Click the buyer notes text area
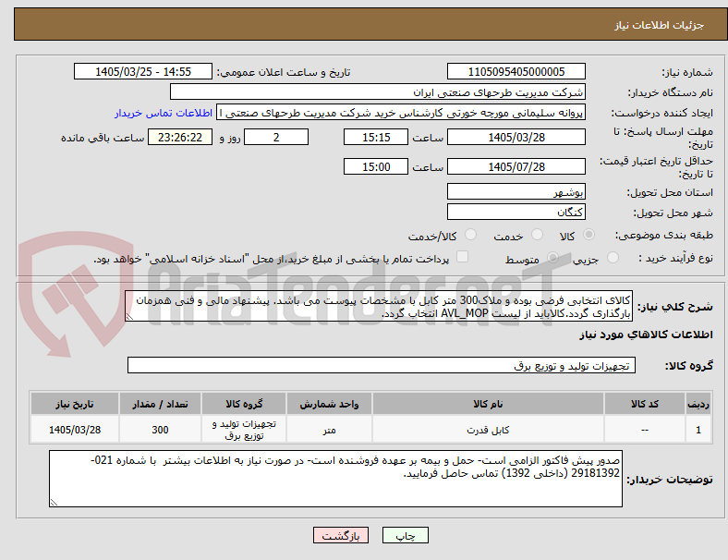The image size is (728, 560). click(335, 479)
